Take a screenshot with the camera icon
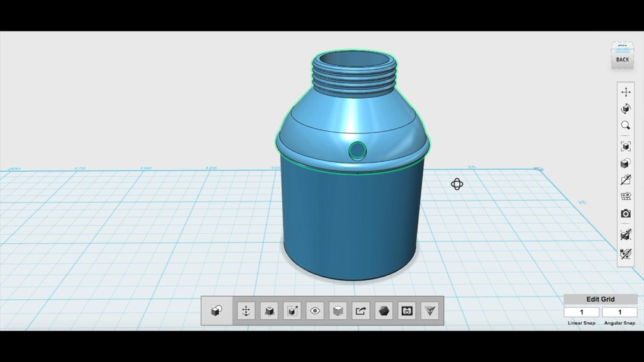644x362 pixels. (626, 214)
